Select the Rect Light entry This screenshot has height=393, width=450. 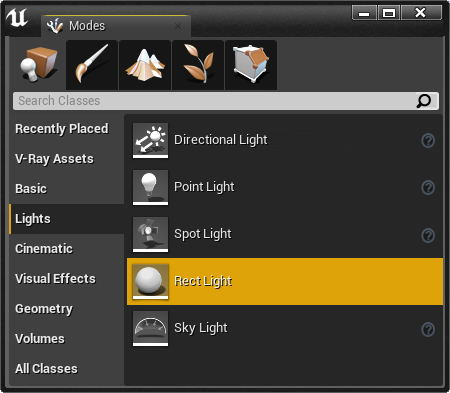click(x=285, y=281)
